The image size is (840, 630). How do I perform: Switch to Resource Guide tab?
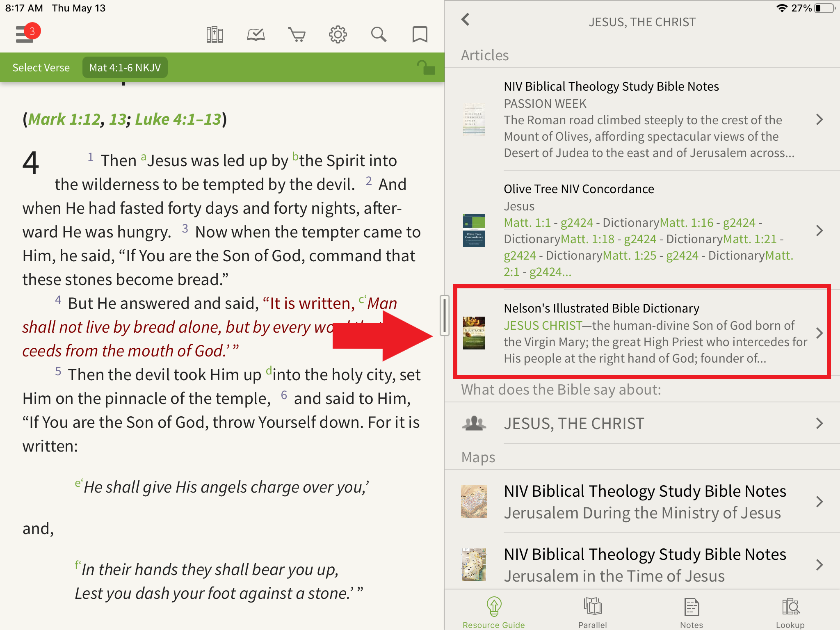(494, 612)
